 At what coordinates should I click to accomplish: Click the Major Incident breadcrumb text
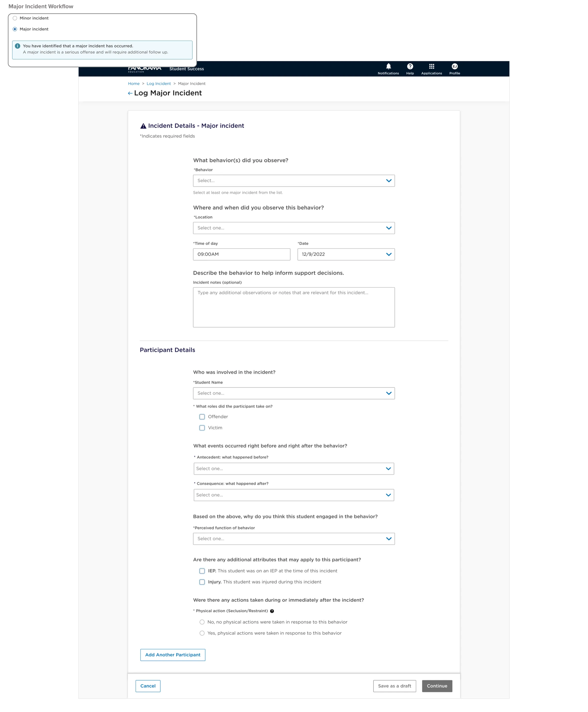pyautogui.click(x=192, y=84)
